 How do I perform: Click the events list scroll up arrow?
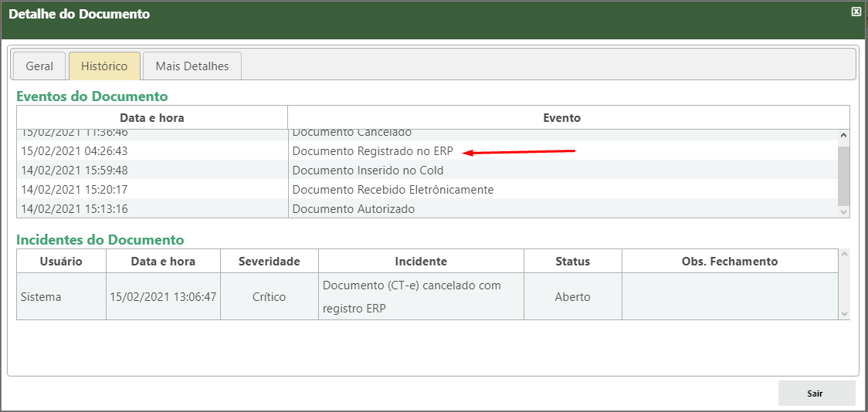(x=843, y=136)
